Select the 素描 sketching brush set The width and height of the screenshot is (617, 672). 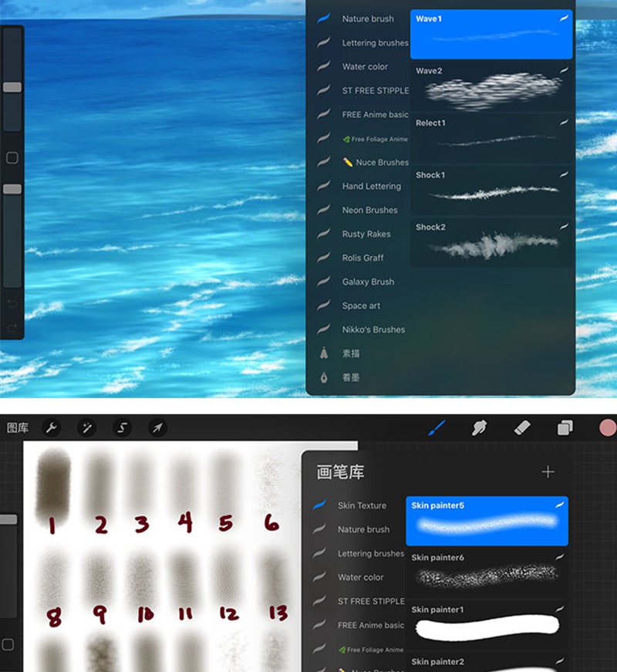[351, 353]
